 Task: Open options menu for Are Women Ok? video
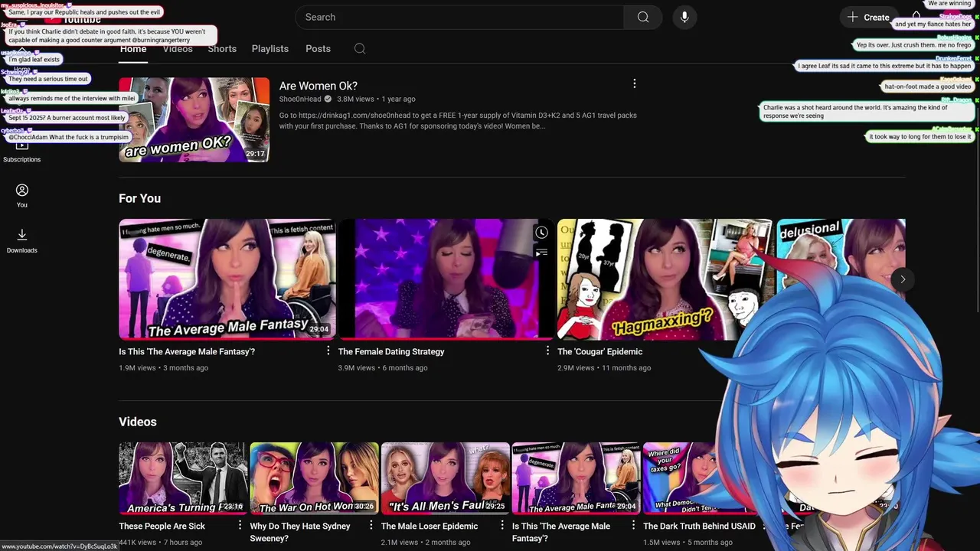(634, 83)
